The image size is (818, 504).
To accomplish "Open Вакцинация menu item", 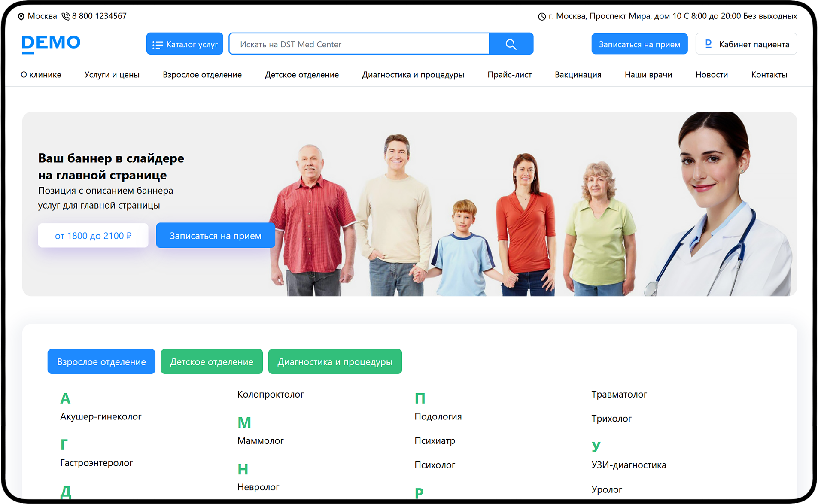I will tap(578, 75).
